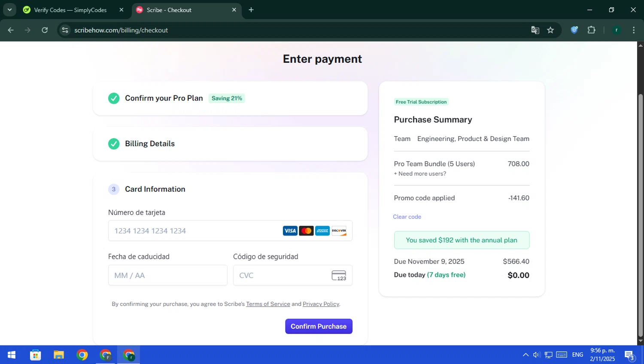Open the tab search dropdown
Image resolution: width=644 pixels, height=364 pixels.
(9, 9)
